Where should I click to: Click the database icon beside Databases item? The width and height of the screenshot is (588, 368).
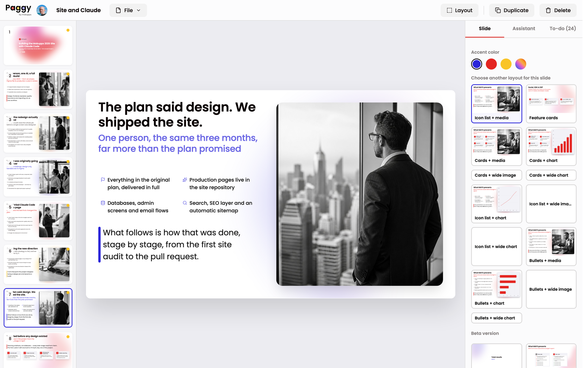[103, 203]
